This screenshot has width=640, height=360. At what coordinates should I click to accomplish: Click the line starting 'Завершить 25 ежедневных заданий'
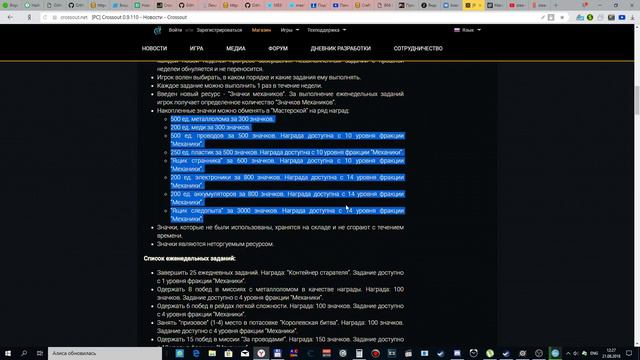[x=280, y=277]
